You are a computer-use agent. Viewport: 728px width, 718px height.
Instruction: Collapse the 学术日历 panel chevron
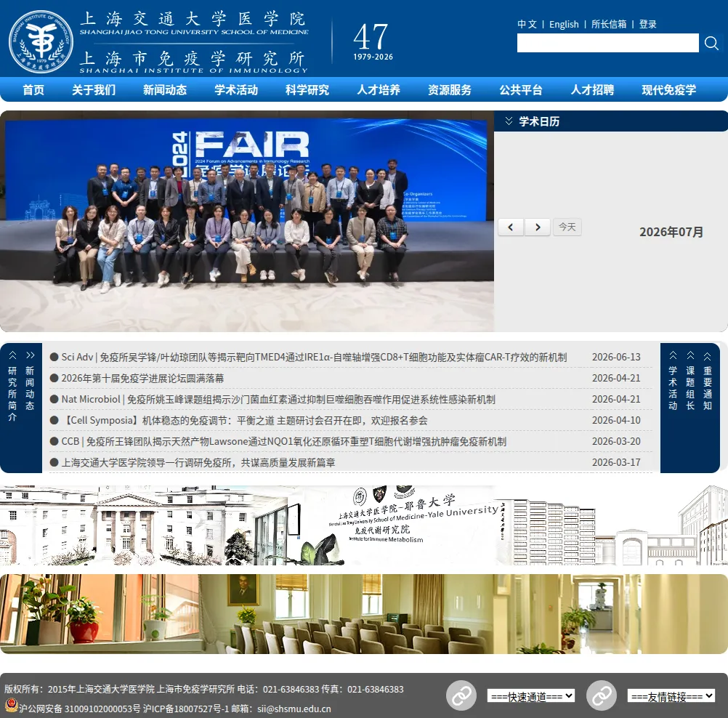509,121
